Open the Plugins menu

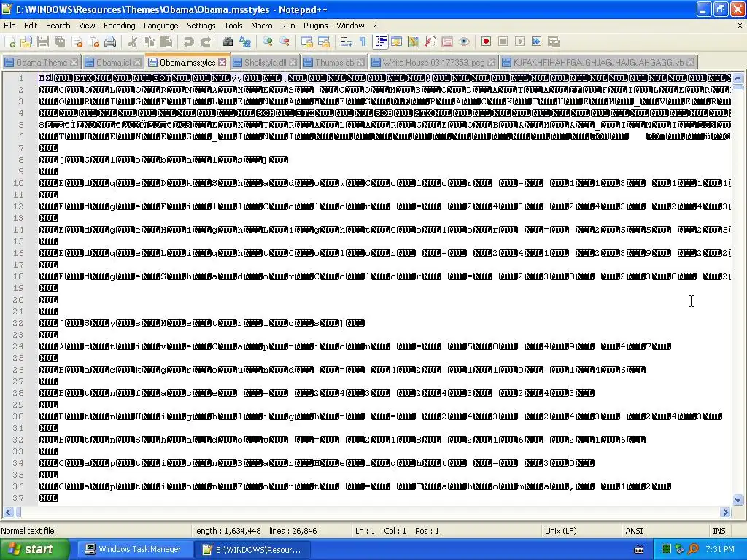click(315, 26)
